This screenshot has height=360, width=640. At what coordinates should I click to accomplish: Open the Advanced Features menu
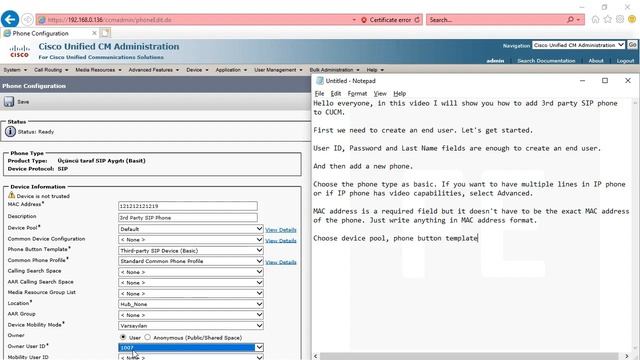153,70
